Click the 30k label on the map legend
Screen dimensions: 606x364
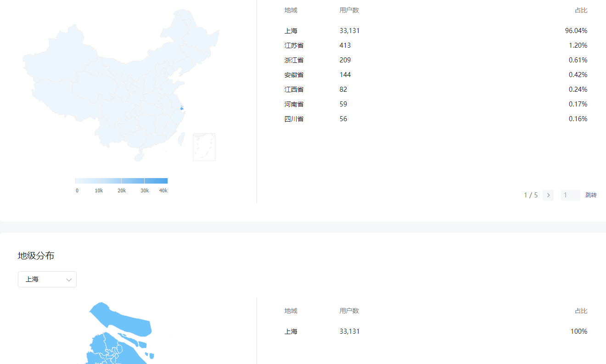pyautogui.click(x=145, y=190)
